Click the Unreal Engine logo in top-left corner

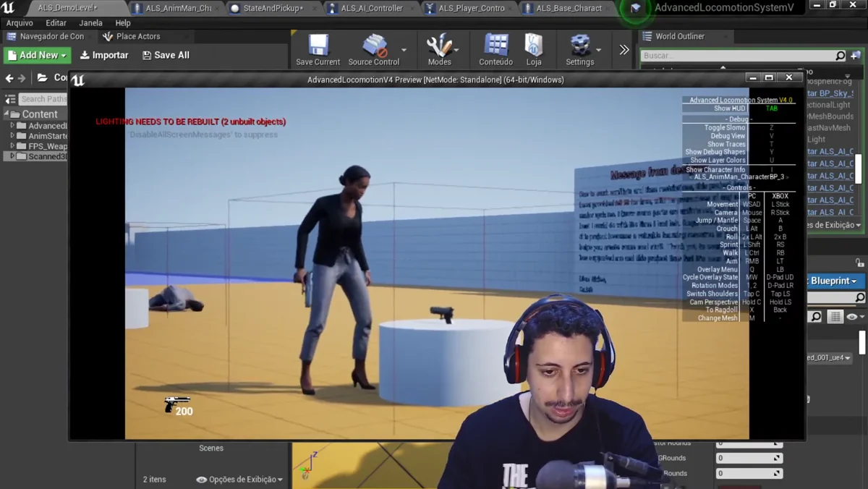[9, 8]
